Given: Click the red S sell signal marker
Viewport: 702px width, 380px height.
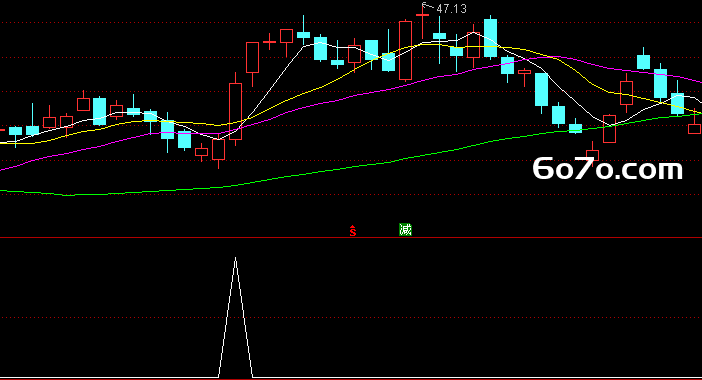Looking at the screenshot, I should click(353, 231).
